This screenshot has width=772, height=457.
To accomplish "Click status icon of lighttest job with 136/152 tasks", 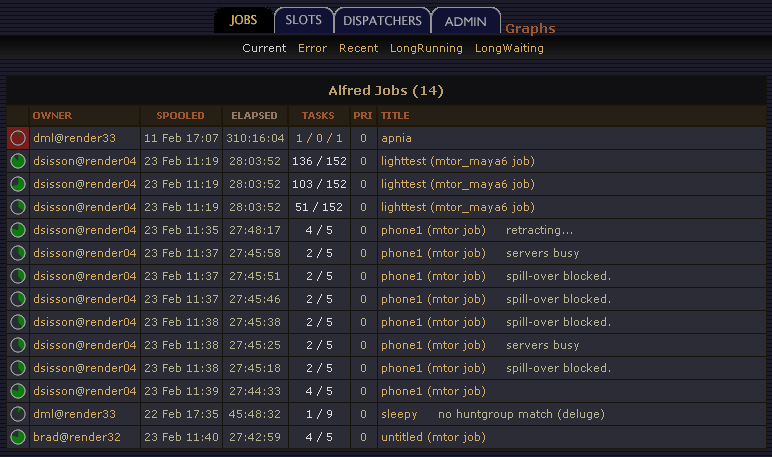I will click(x=18, y=161).
